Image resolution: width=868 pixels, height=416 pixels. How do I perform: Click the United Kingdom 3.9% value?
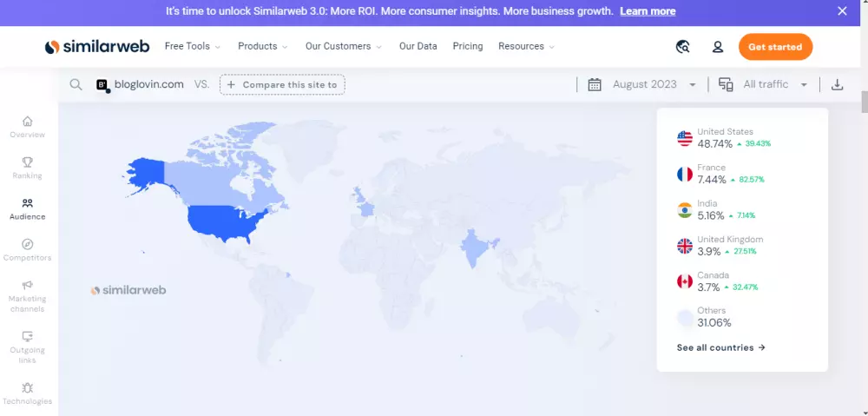click(709, 252)
